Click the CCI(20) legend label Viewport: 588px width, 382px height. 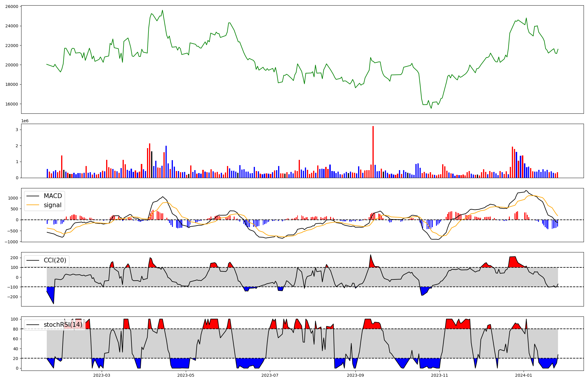(55, 260)
